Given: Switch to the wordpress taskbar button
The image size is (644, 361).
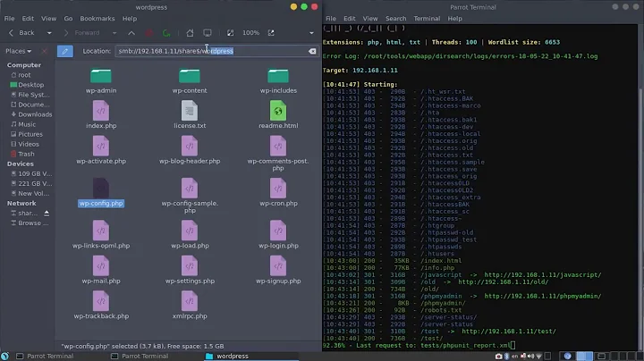Looking at the screenshot, I should point(250,356).
